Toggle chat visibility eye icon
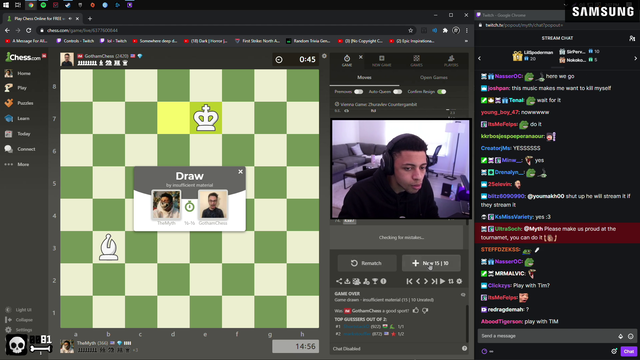Screen dimensions: 640x360 463,294
